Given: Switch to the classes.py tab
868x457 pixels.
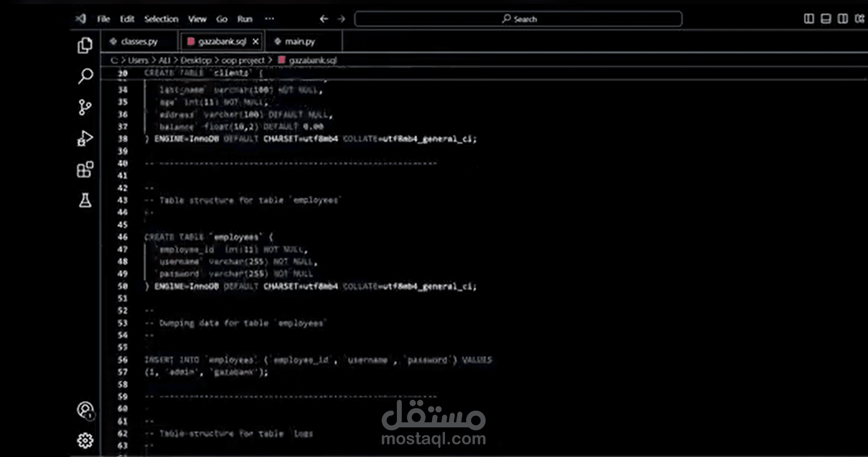Looking at the screenshot, I should [139, 41].
